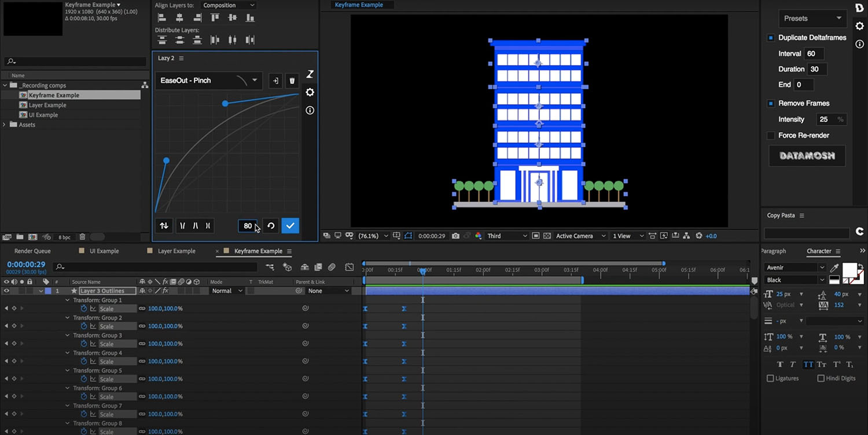Image resolution: width=868 pixels, height=435 pixels.
Task: Click the eyedropper tool in Character panel
Action: coord(834,268)
